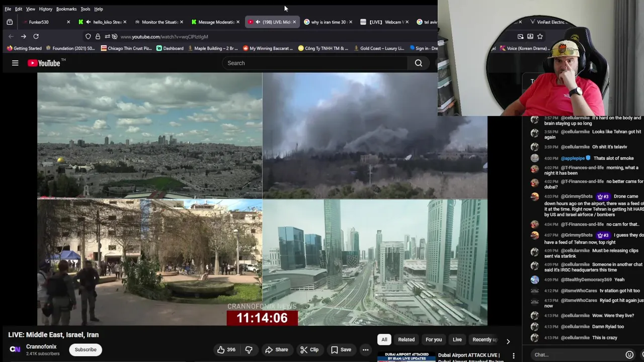The width and height of the screenshot is (644, 362).
Task: Go forward in browser history
Action: (23, 36)
